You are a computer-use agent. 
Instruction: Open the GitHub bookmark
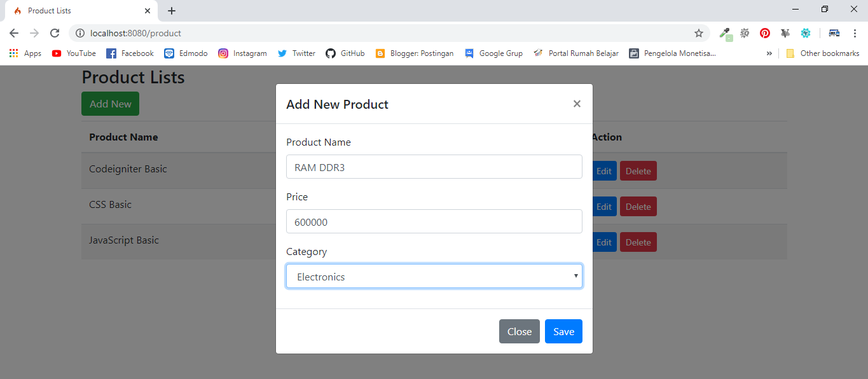[x=345, y=53]
